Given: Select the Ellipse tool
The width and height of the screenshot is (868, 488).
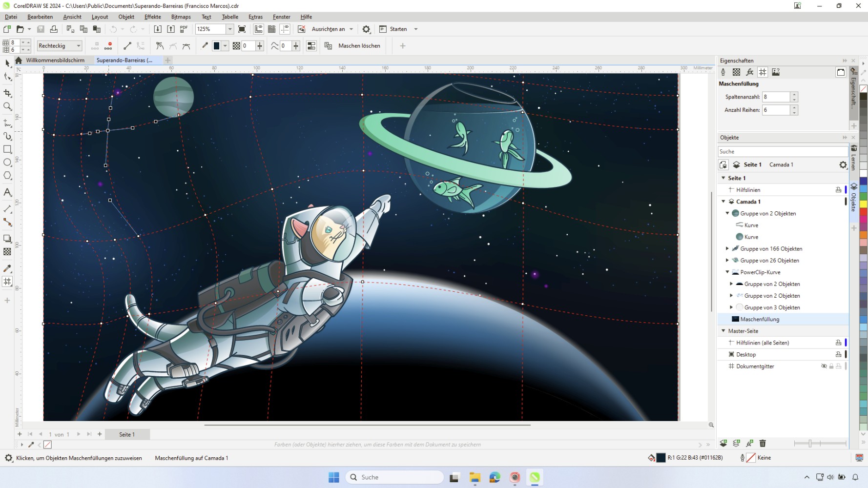Looking at the screenshot, I should click(x=8, y=163).
